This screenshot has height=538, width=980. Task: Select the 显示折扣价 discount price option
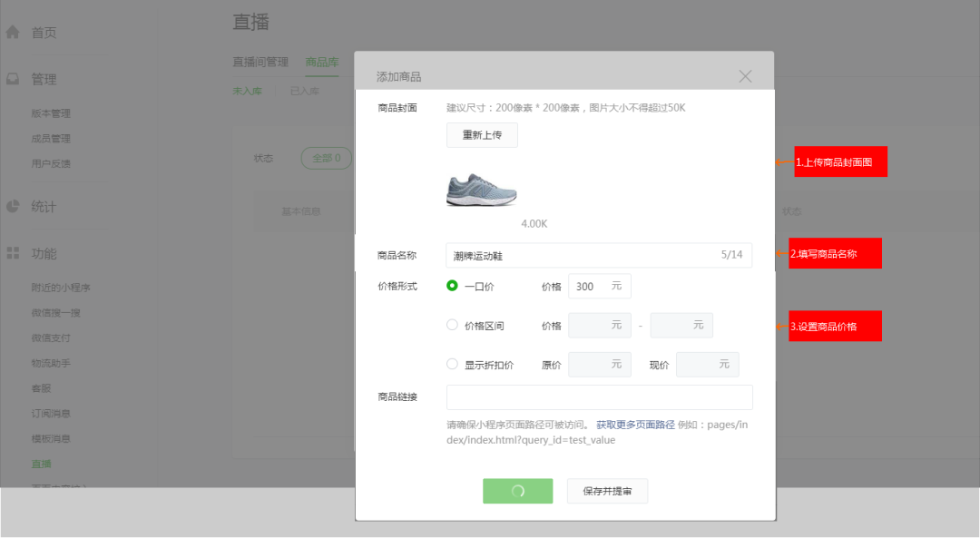coord(452,364)
